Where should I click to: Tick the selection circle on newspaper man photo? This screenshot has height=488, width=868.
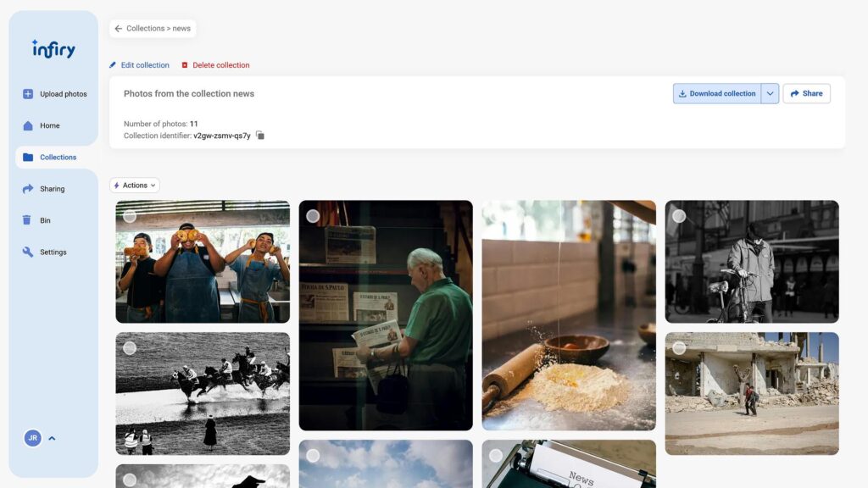(314, 216)
